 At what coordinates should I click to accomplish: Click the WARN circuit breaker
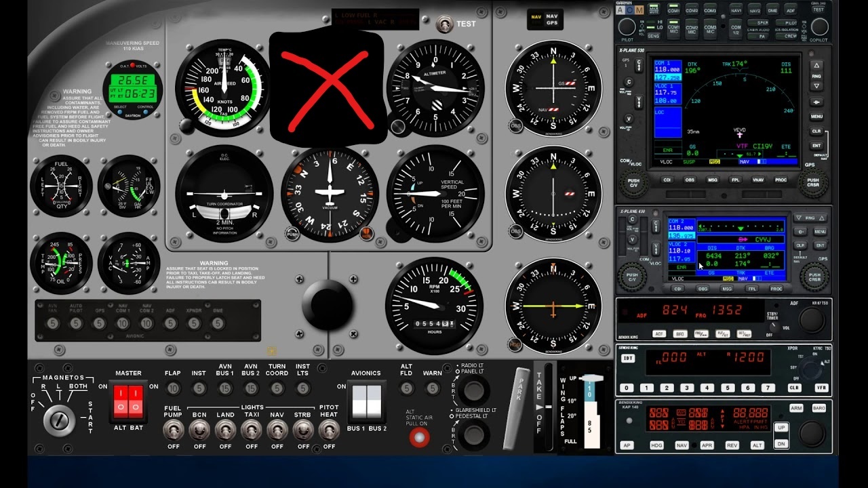coord(433,388)
